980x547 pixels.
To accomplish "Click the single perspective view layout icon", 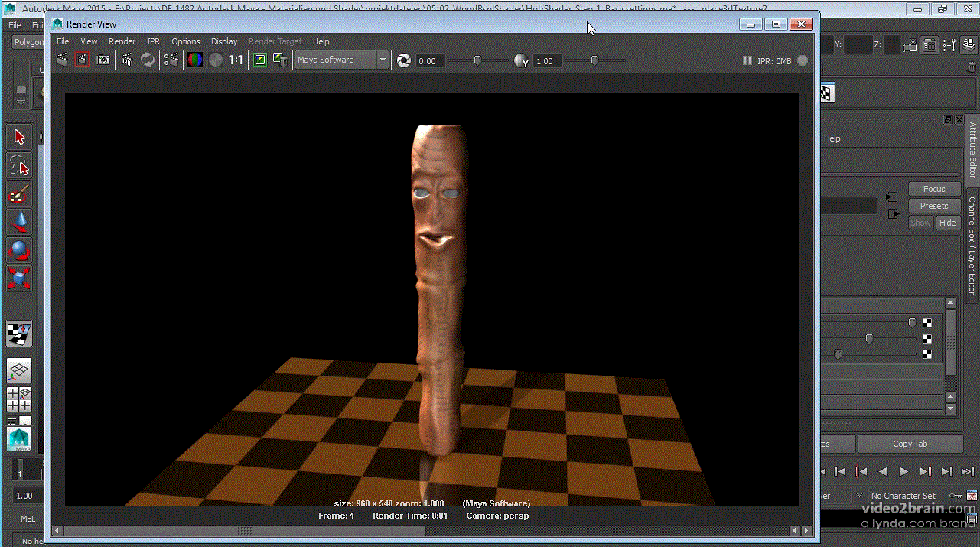I will (20, 371).
